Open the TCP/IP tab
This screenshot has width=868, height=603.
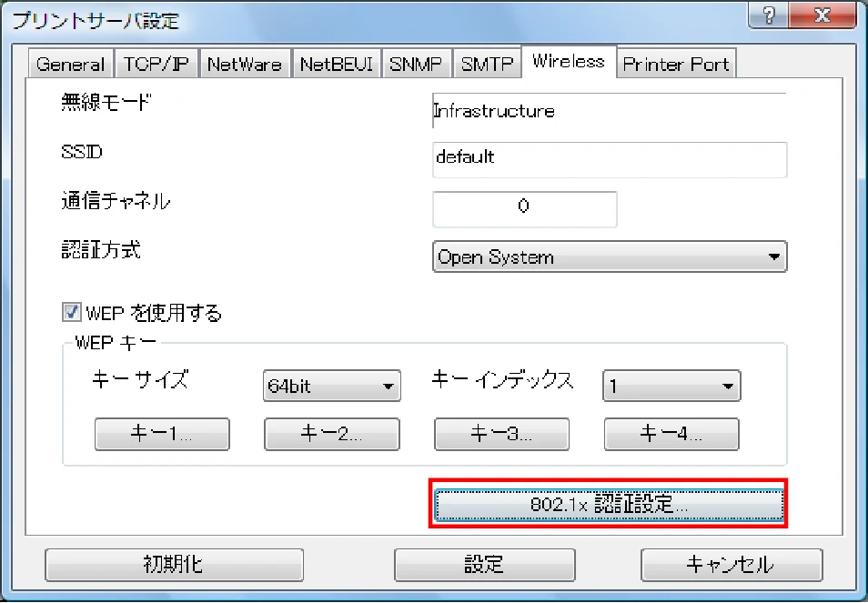156,64
